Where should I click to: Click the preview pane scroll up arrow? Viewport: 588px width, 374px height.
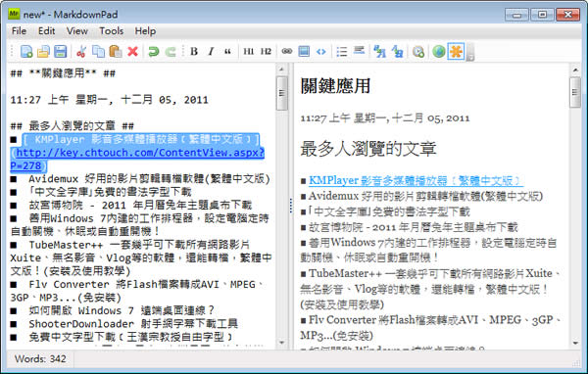575,70
